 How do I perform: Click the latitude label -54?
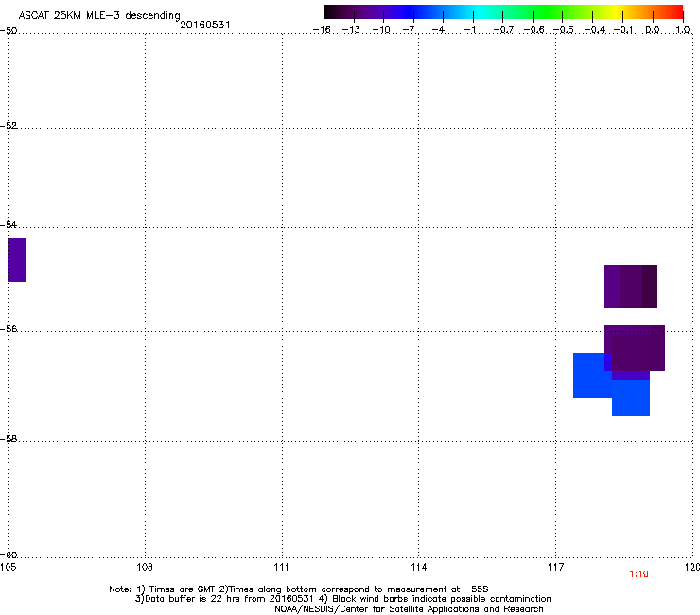[x=9, y=224]
